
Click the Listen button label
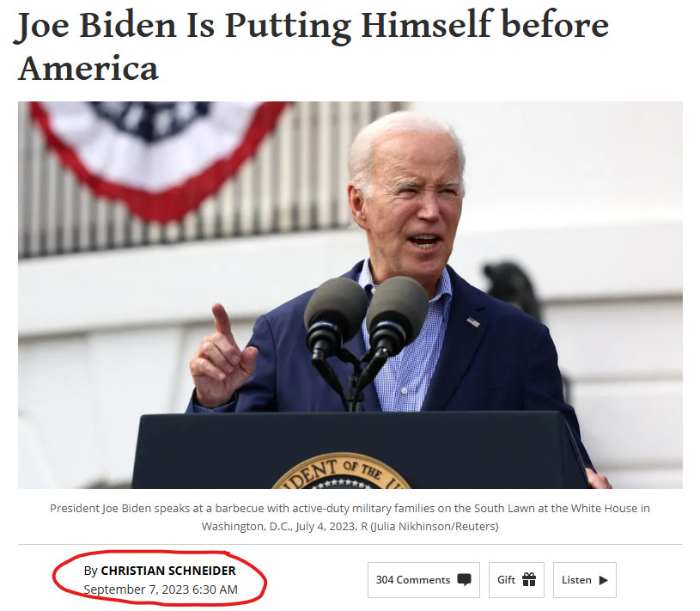point(576,580)
